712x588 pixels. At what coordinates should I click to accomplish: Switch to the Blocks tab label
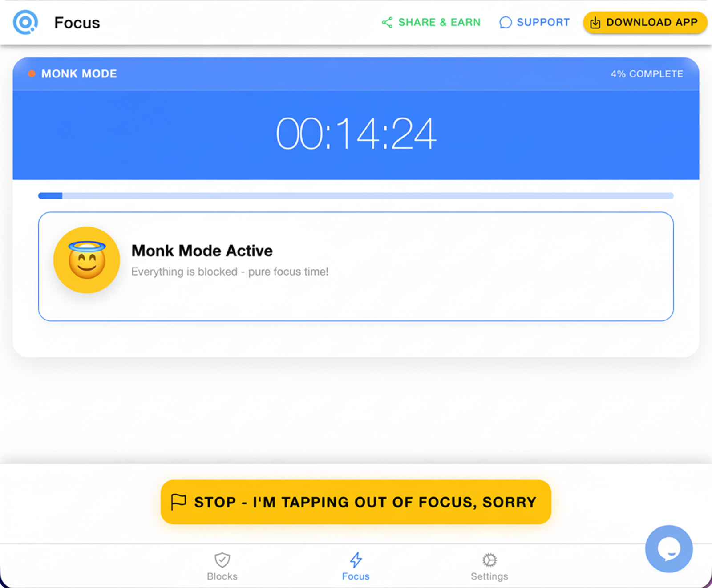point(222,576)
